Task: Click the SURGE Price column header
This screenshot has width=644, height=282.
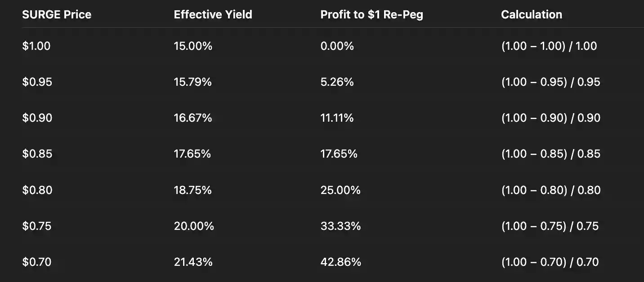Action: coord(57,14)
